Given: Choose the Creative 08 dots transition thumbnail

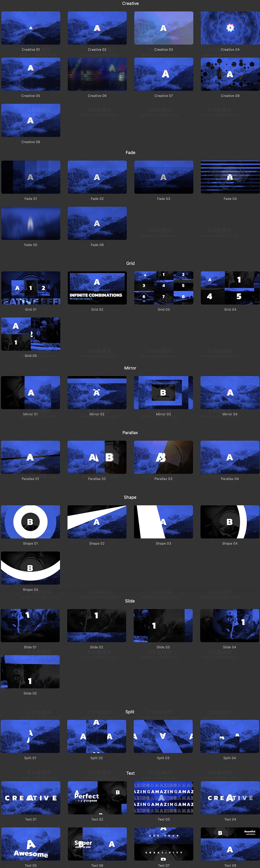Looking at the screenshot, I should tap(230, 74).
